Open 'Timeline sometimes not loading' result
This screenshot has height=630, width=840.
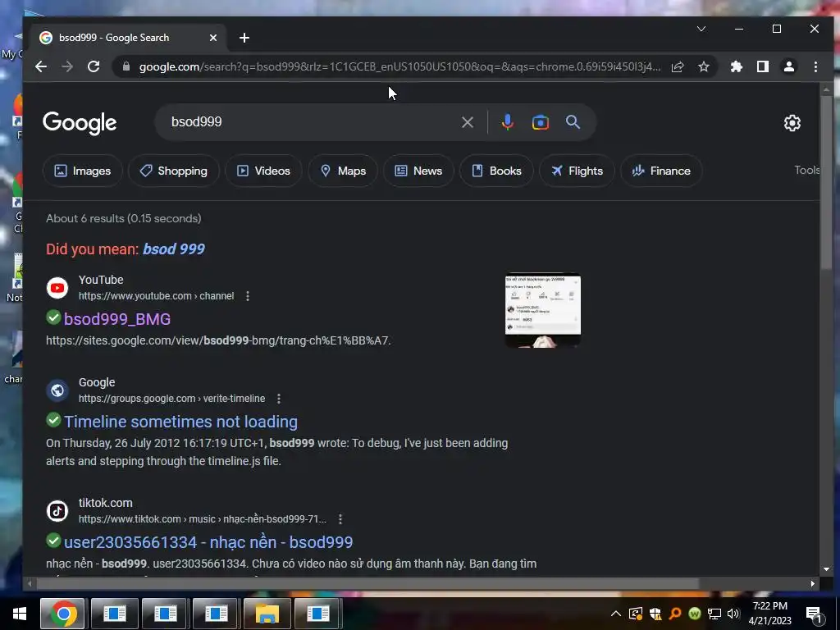[x=180, y=422]
